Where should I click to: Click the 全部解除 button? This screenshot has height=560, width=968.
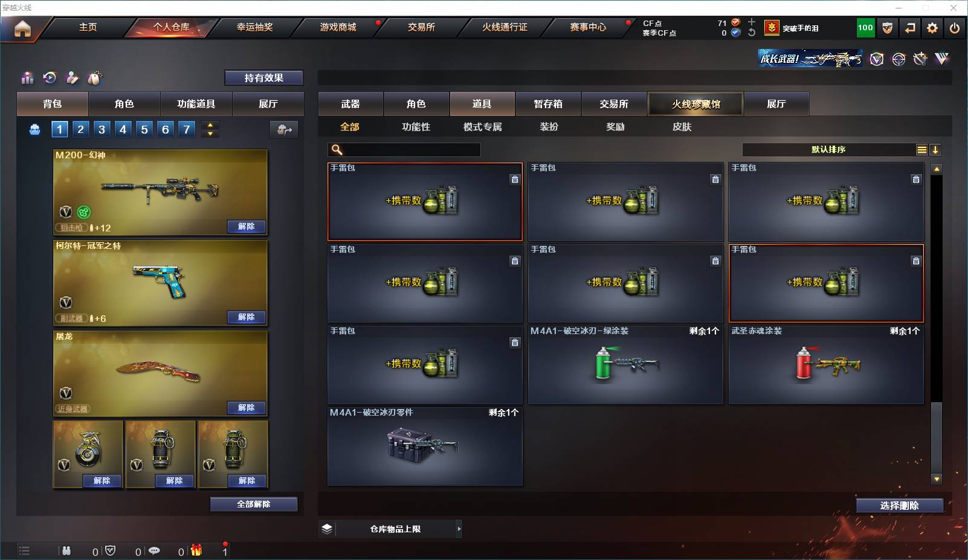pyautogui.click(x=254, y=504)
